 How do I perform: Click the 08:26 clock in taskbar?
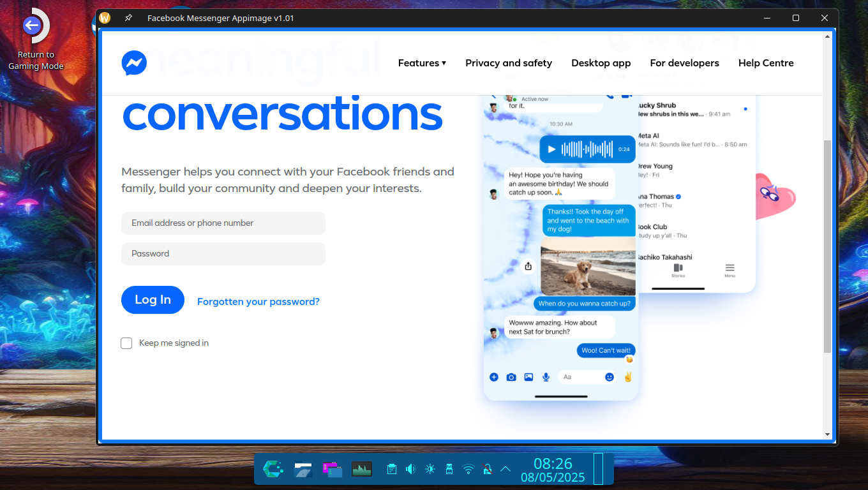(x=553, y=464)
